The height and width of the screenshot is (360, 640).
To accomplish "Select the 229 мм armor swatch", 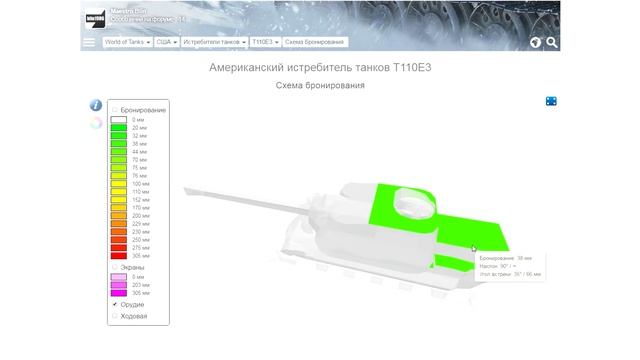I will 118,224.
